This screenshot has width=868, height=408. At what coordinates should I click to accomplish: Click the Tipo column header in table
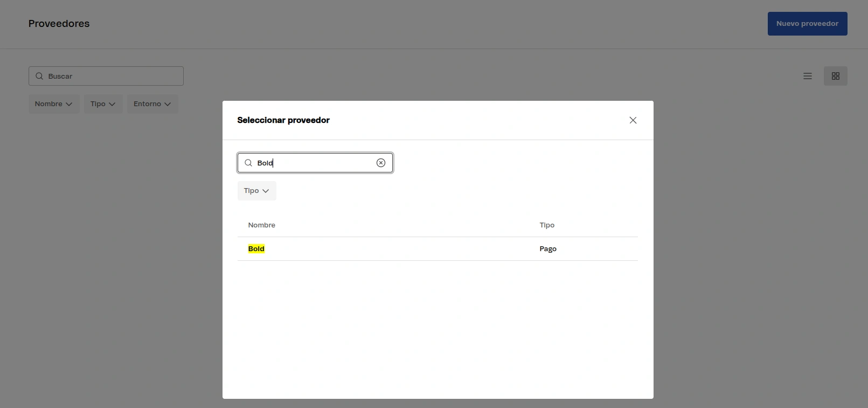(547, 225)
